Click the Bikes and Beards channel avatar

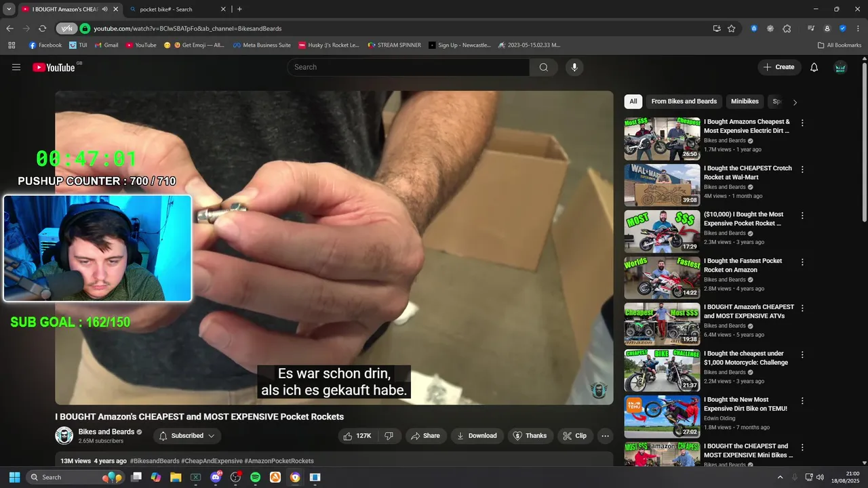[x=64, y=436]
